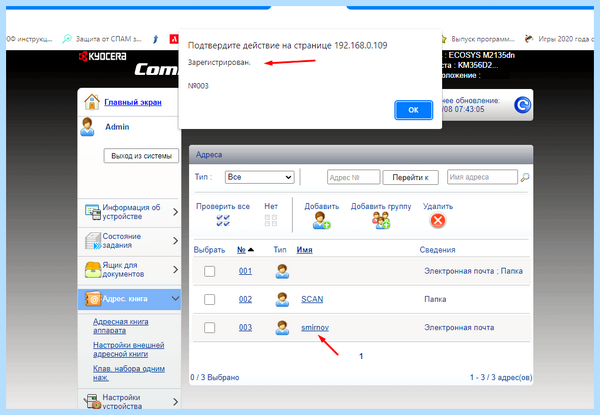
Task: Click Добавить группу add group icon
Action: [381, 221]
